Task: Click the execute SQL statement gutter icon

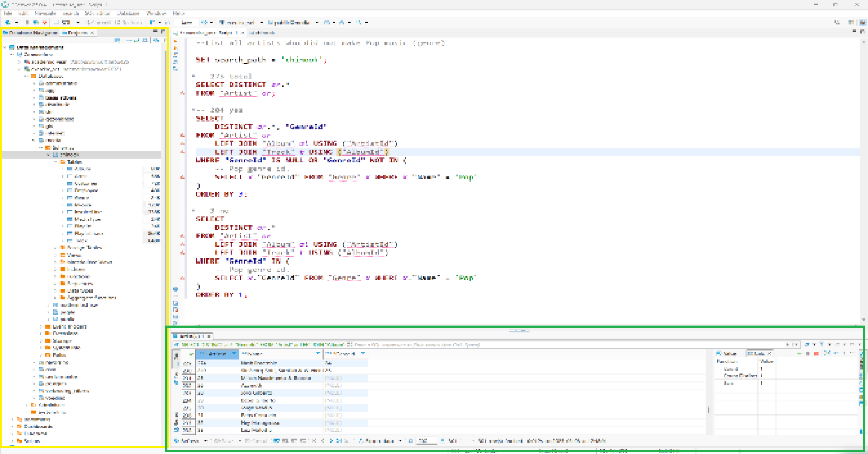Action: pos(175,41)
